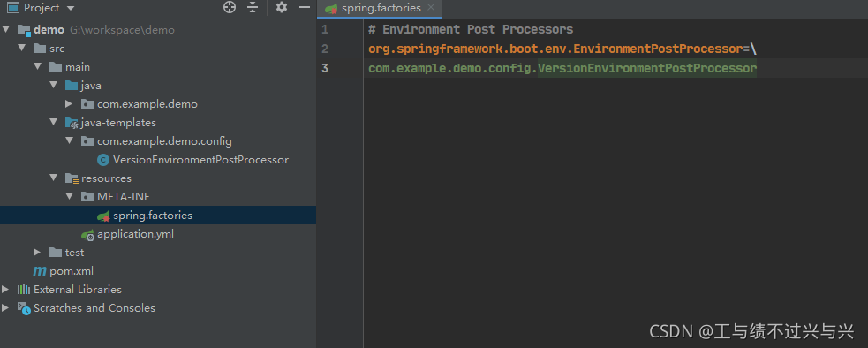Viewport: 868px width, 348px height.
Task: Click the com.example.demo.config package icon
Action: coord(87,141)
